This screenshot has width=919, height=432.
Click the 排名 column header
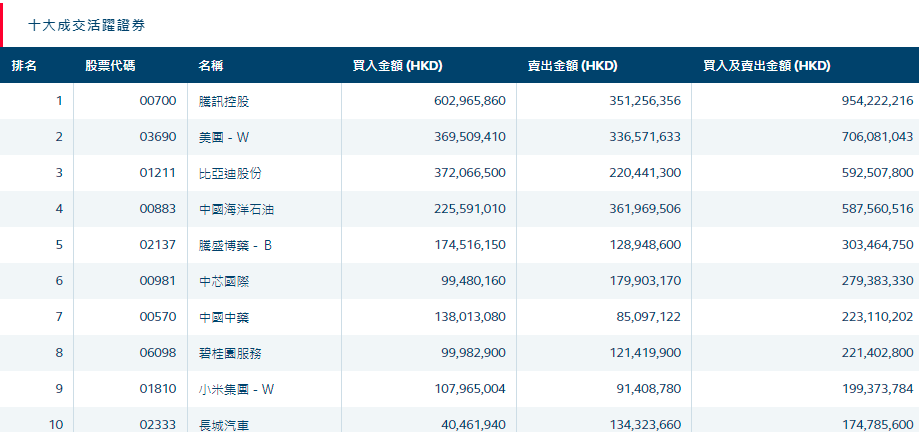(24, 66)
